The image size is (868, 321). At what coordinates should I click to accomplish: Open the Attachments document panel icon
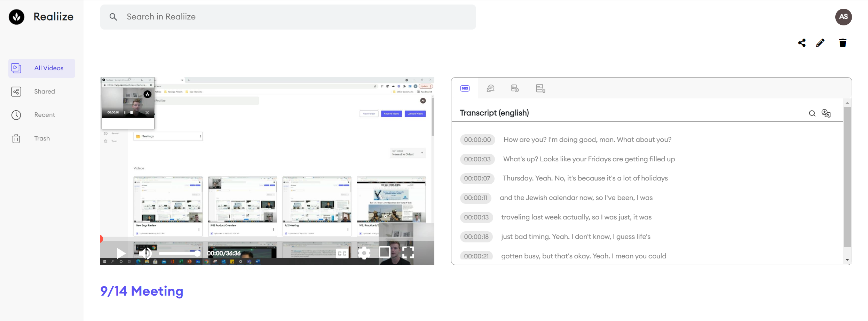[539, 89]
